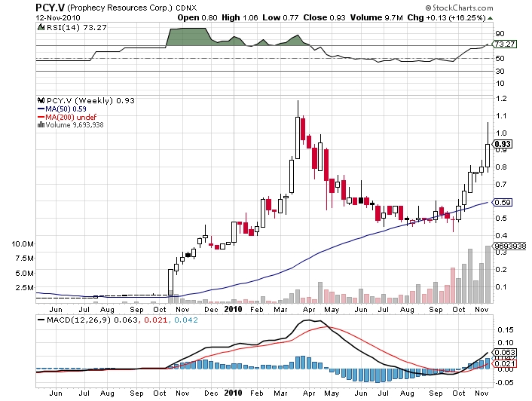Click the 0.93 last price tag on the price axis

503,144
